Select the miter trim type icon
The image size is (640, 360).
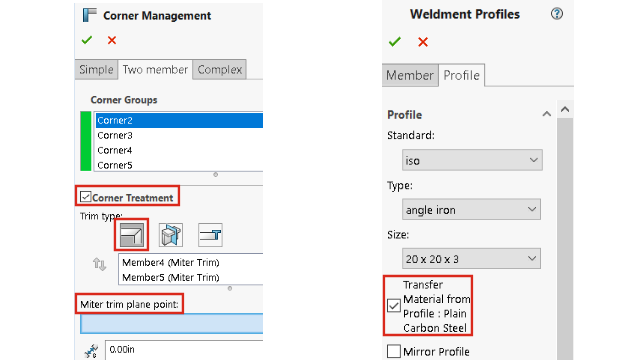(x=131, y=235)
